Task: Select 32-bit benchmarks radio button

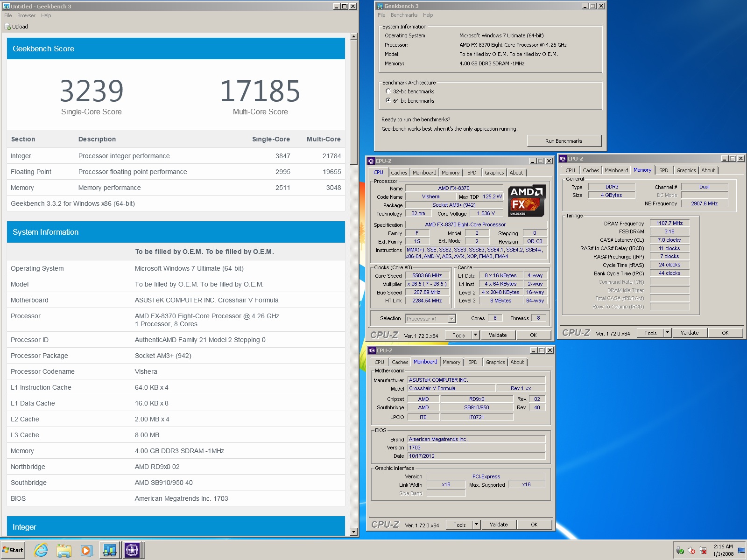Action: coord(388,91)
